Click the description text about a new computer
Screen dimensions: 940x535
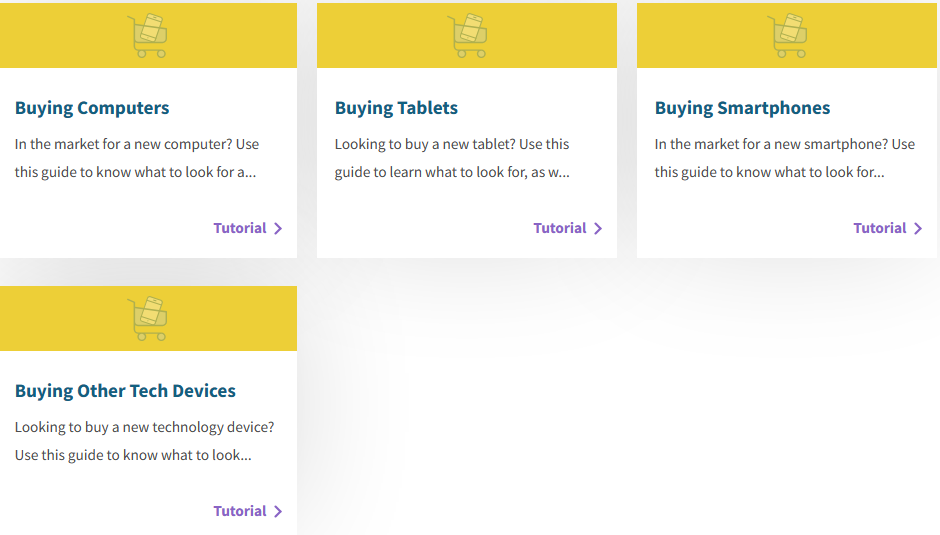[x=137, y=158]
